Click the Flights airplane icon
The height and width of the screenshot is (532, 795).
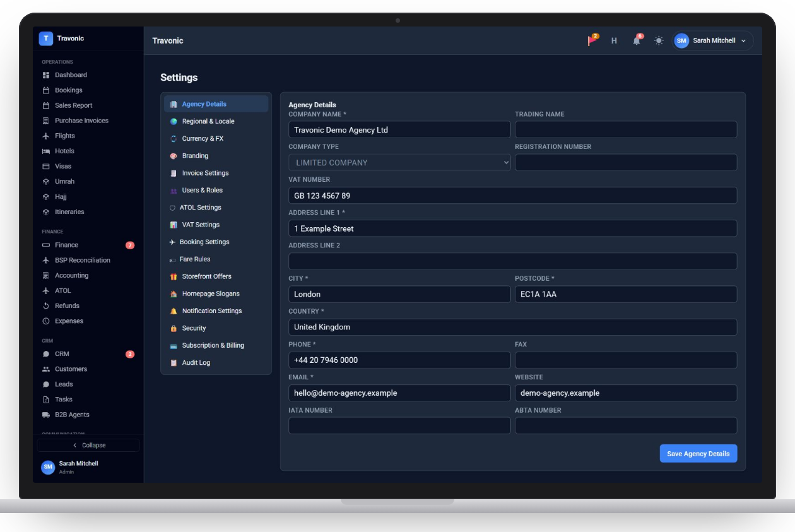coord(46,136)
